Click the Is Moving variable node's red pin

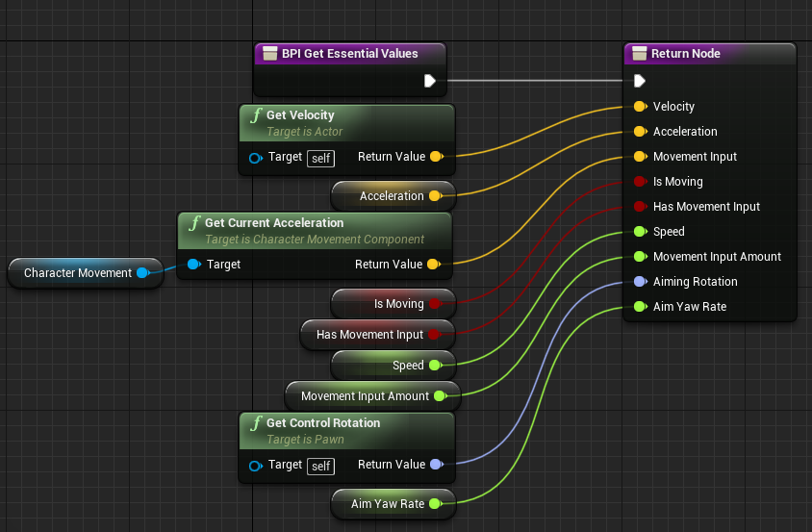[x=434, y=304]
